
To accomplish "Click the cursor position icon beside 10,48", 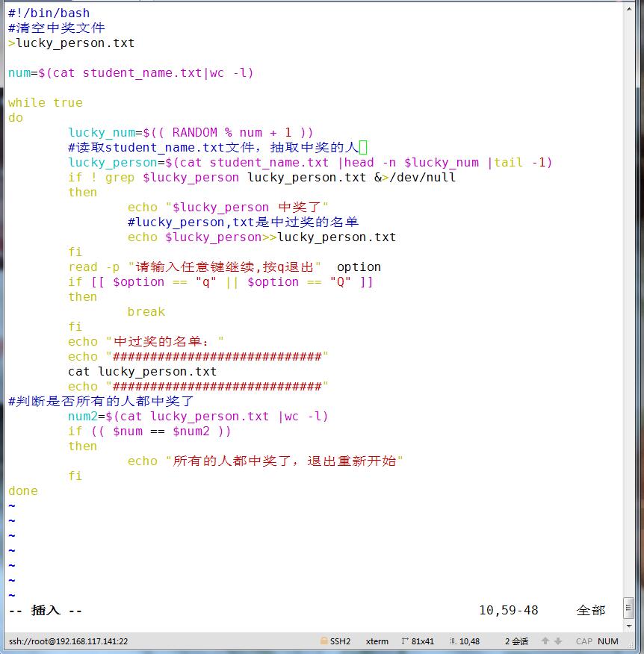I will (453, 641).
